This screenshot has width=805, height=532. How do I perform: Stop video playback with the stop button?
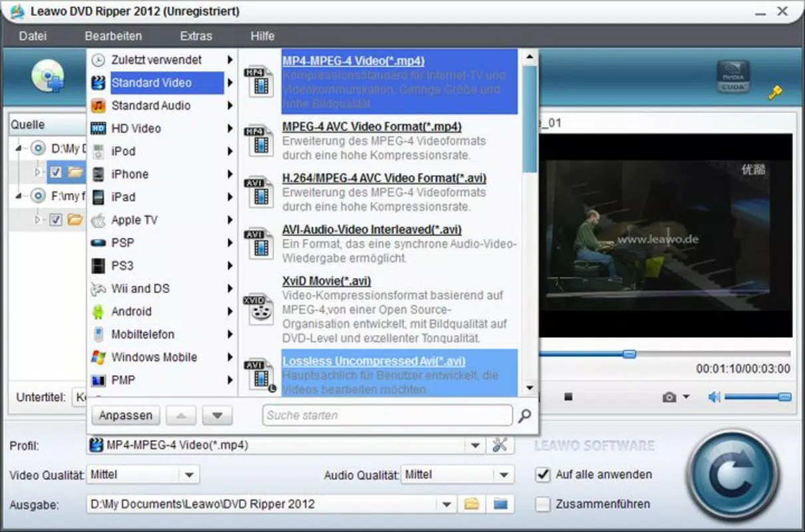(x=567, y=397)
